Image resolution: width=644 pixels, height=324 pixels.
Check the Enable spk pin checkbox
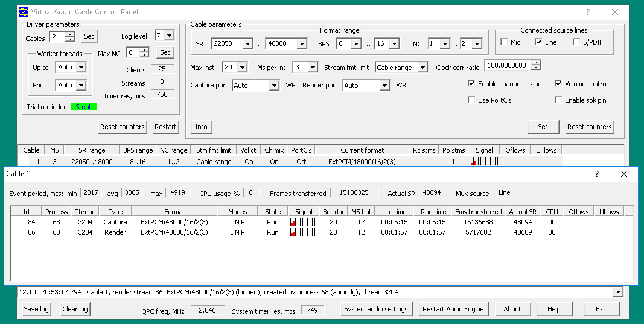pyautogui.click(x=558, y=100)
